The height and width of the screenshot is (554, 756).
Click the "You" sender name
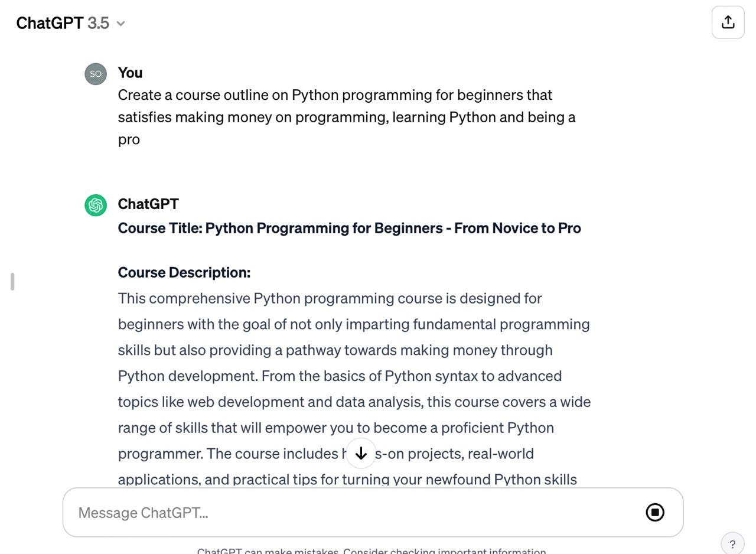(130, 73)
